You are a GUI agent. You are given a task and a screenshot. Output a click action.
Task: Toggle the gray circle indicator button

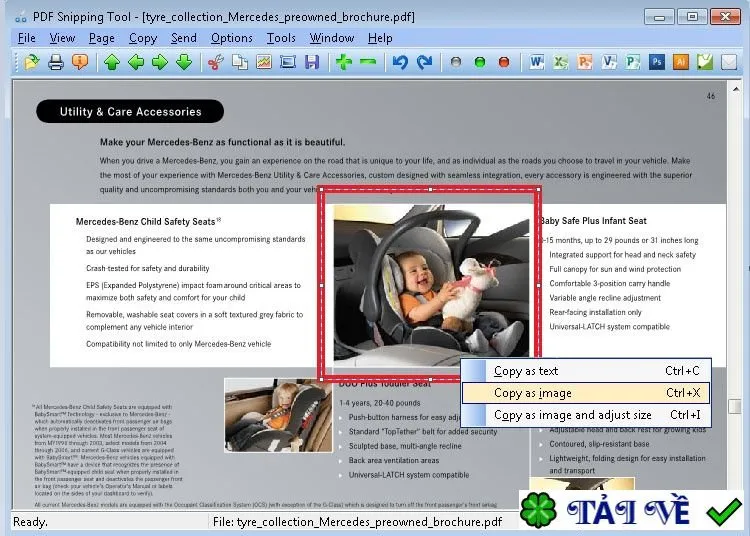456,62
